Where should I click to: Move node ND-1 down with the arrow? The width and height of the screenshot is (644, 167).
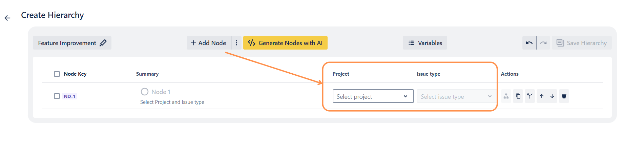coord(552,96)
